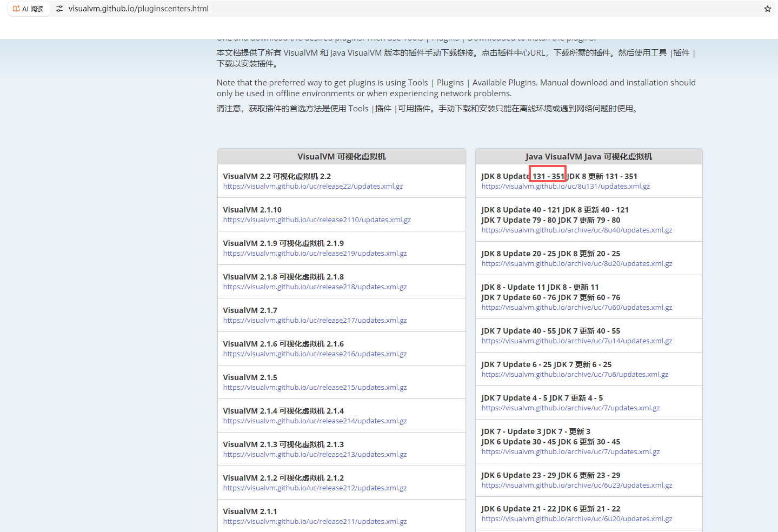Click the JDK 7 Update 60 - 76 title
The image size is (778, 532).
pos(550,297)
